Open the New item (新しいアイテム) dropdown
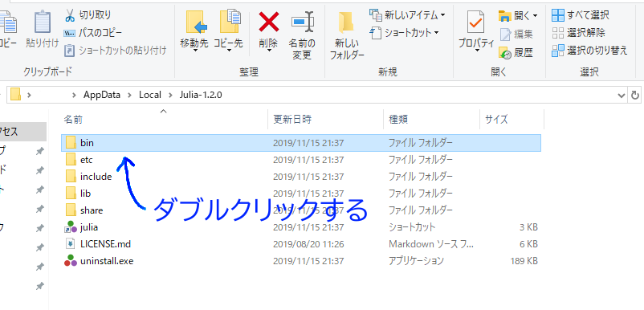 pyautogui.click(x=407, y=15)
